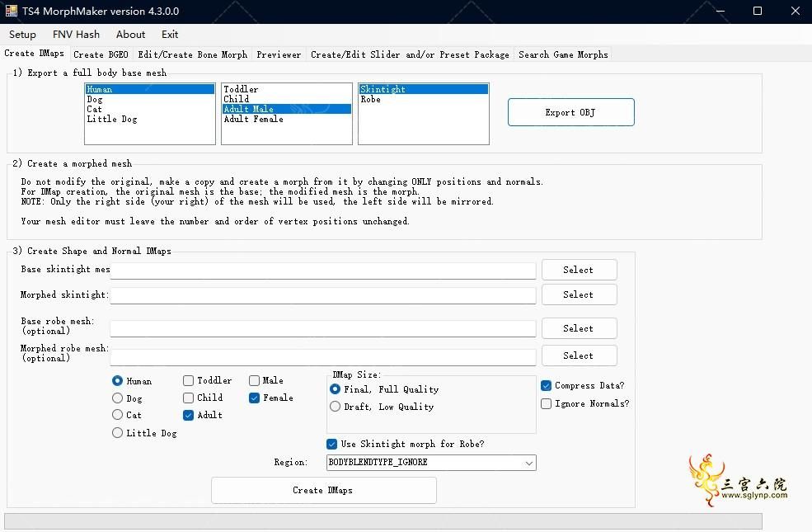Choose the Human radio button
812x532 pixels.
pyautogui.click(x=118, y=381)
